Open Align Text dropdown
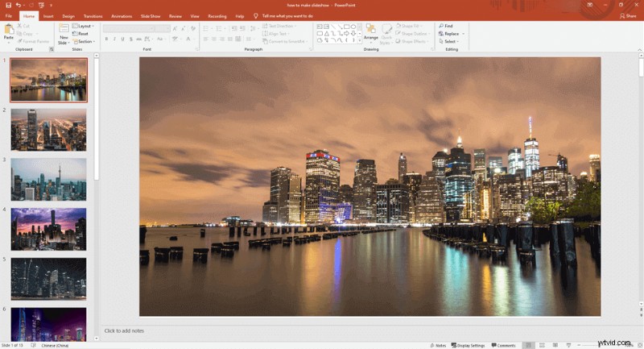The image size is (644, 349). point(275,34)
